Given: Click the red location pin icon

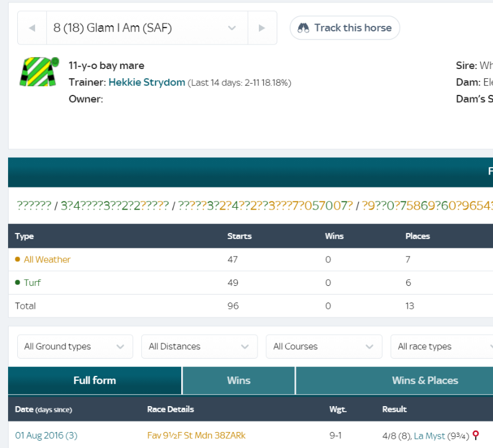Looking at the screenshot, I should tap(475, 435).
